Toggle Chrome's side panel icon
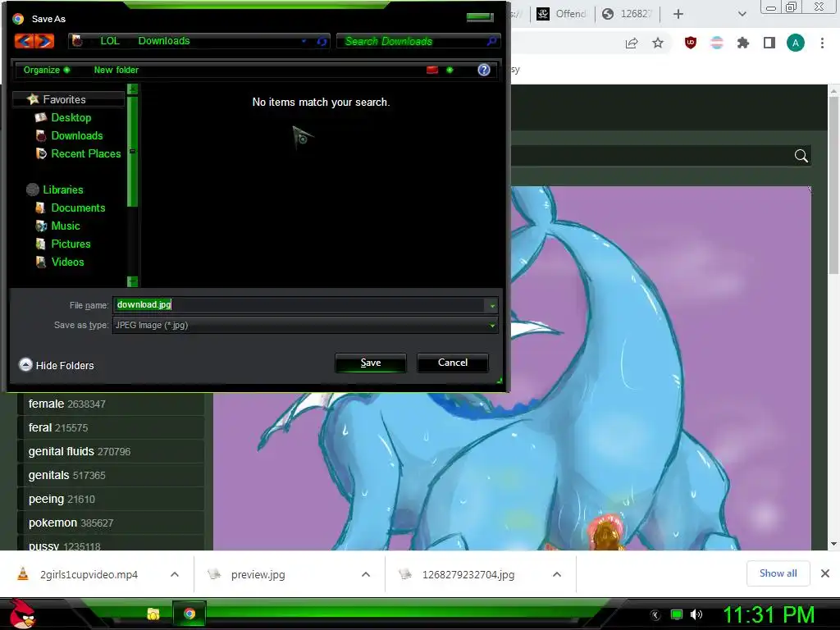Viewport: 840px width, 630px height. 769,43
